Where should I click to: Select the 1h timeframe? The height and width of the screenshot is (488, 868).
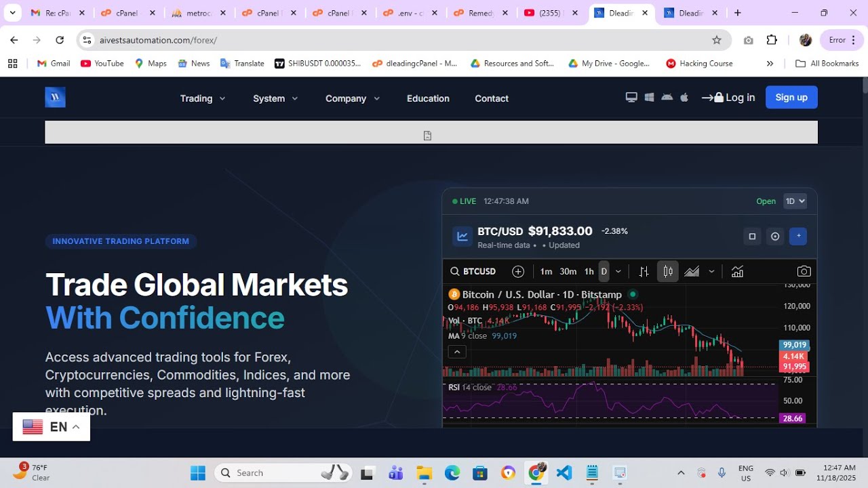(x=589, y=271)
